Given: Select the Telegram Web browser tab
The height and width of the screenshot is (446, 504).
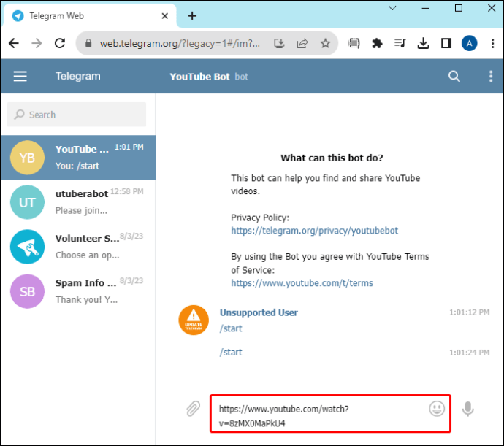Looking at the screenshot, I should (88, 16).
